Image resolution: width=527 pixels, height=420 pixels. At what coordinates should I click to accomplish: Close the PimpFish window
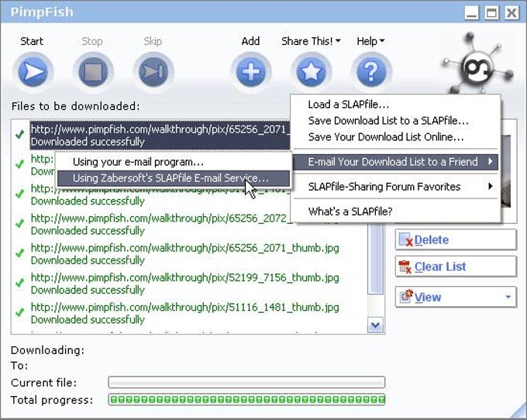point(511,13)
